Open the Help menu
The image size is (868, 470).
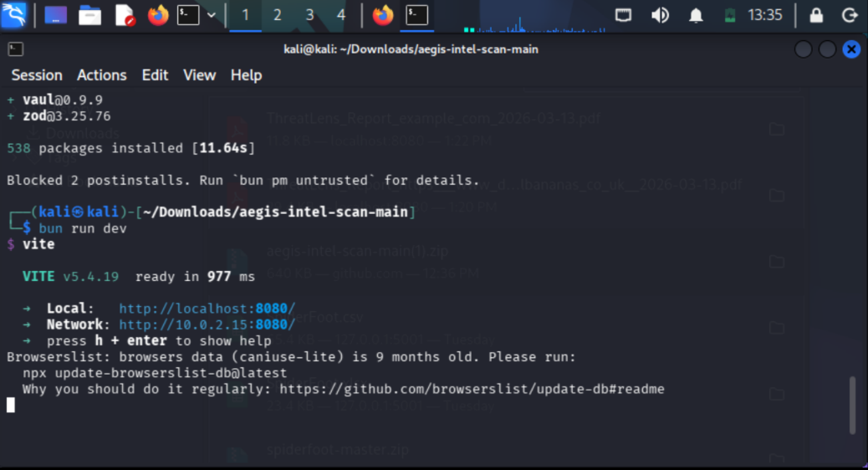point(247,74)
